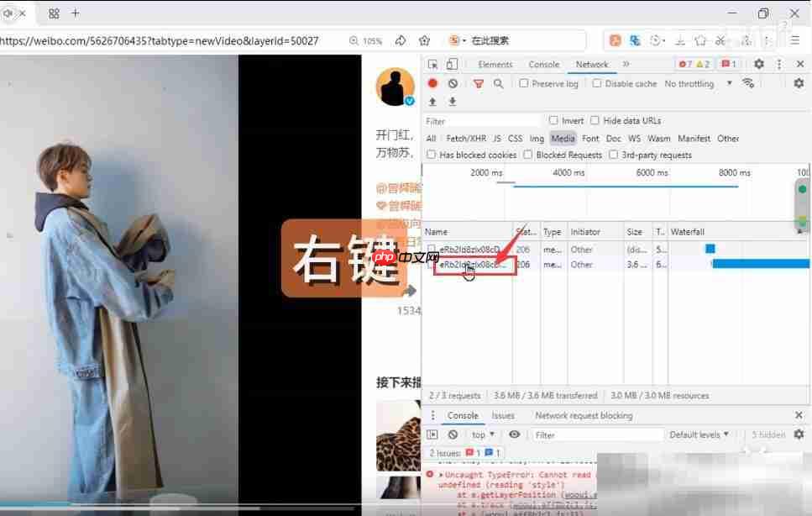The height and width of the screenshot is (516, 812).
Task: Open the network search magnifier
Action: click(498, 83)
